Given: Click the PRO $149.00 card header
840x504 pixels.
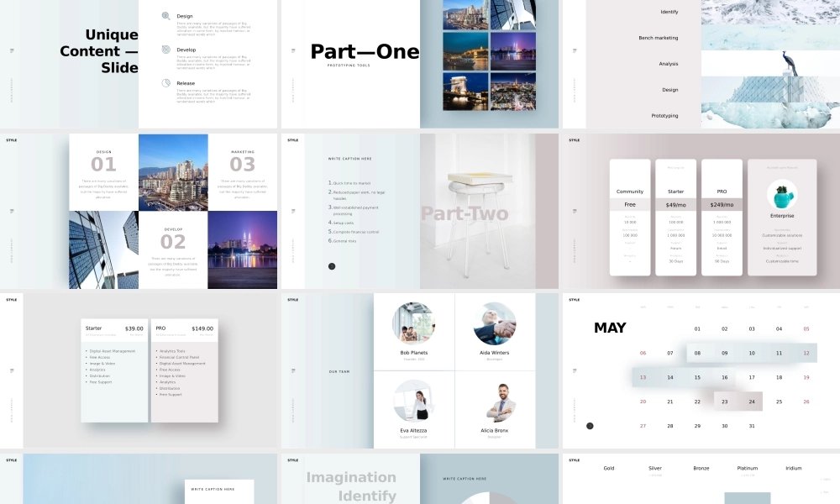Looking at the screenshot, I should (x=184, y=328).
